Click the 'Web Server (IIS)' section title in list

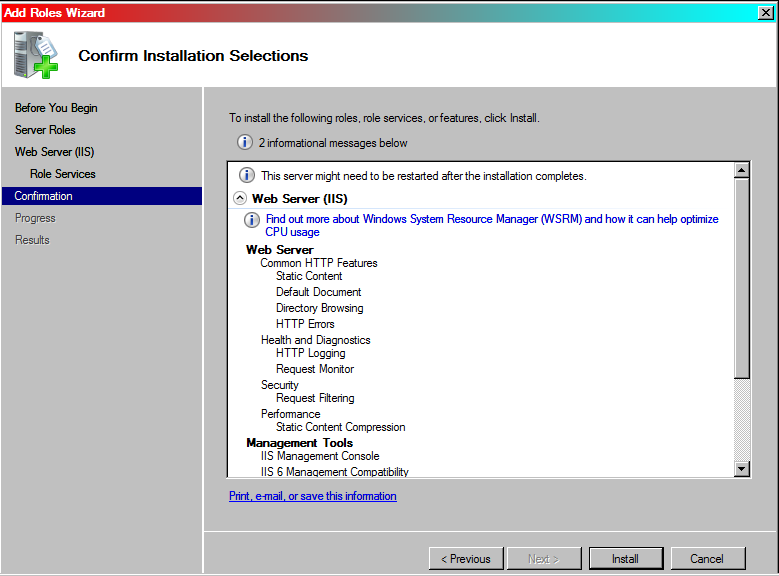click(x=300, y=199)
